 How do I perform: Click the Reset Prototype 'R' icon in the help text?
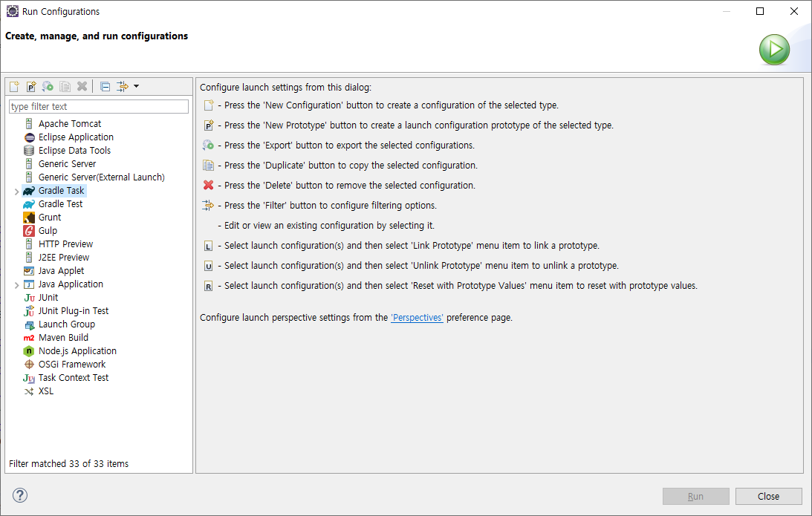(208, 286)
